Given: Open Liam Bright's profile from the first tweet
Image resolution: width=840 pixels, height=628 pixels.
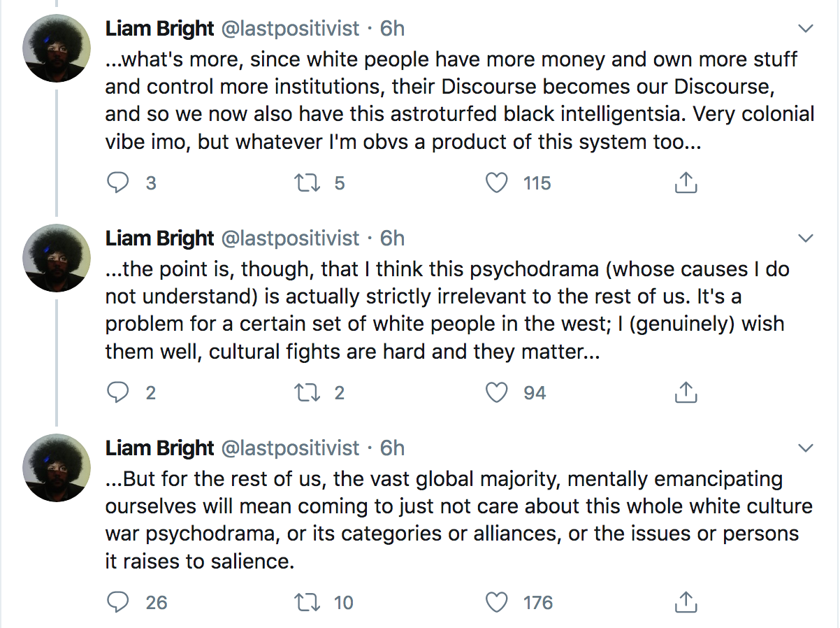Looking at the screenshot, I should coord(159,29).
